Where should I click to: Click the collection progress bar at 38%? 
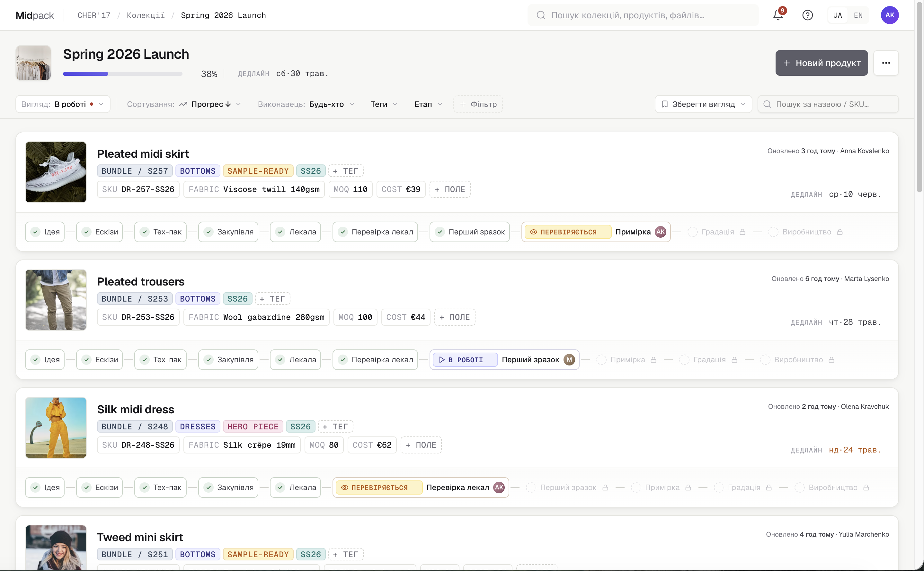pos(123,74)
